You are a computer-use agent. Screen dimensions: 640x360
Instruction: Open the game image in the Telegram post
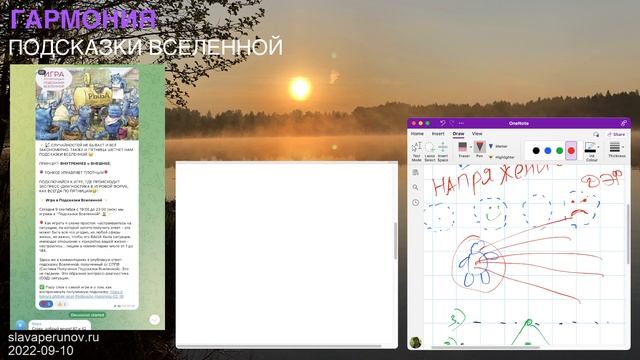tap(87, 104)
